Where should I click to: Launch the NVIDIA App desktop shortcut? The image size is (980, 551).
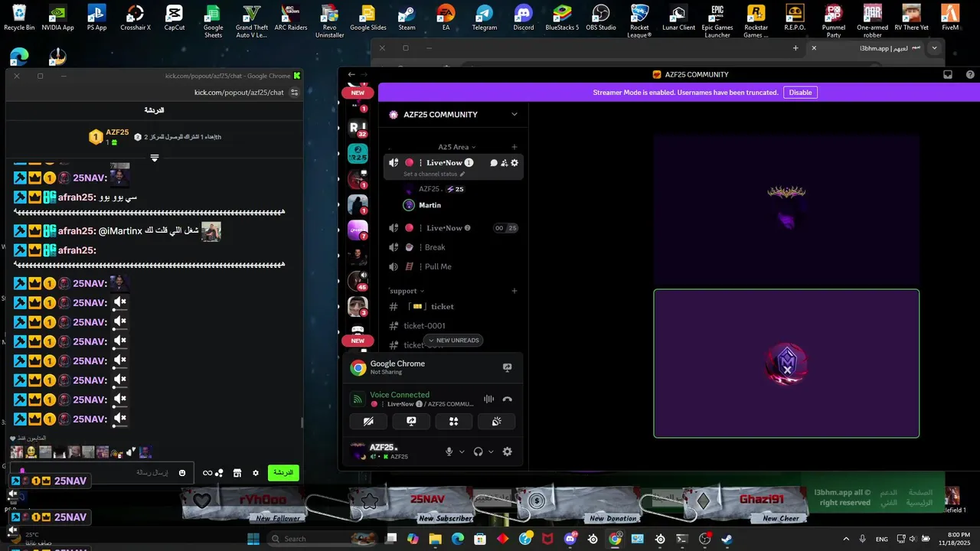pos(58,18)
